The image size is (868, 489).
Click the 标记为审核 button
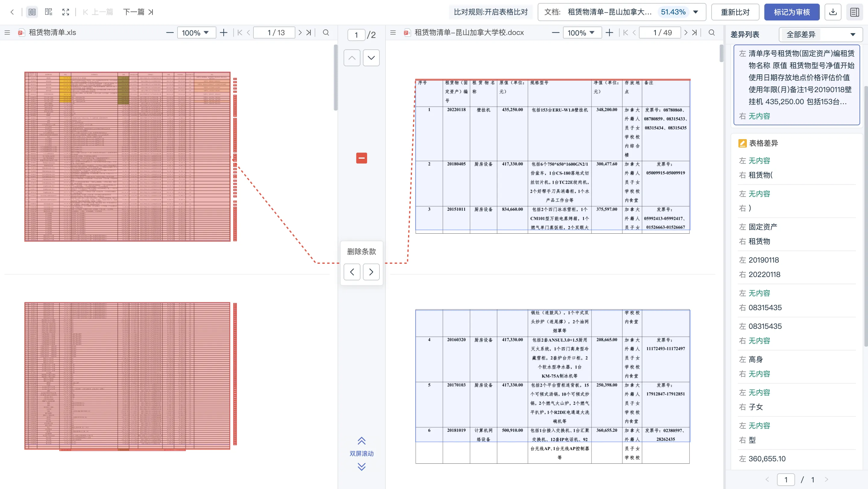pos(791,12)
